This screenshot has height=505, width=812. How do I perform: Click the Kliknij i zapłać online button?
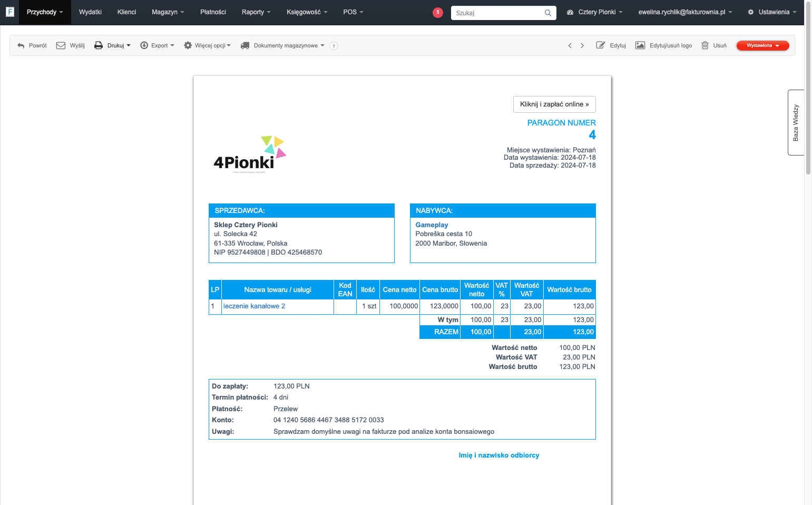coord(554,104)
